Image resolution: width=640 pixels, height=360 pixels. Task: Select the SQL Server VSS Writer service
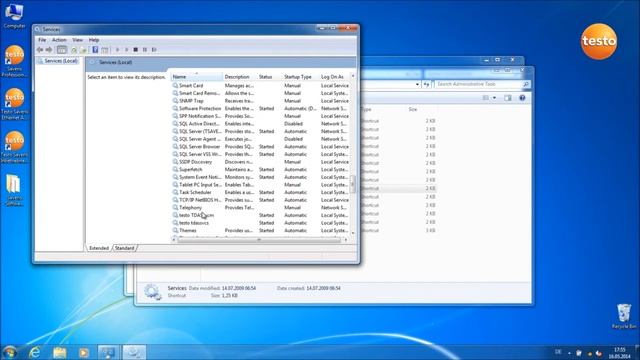[x=260, y=154]
